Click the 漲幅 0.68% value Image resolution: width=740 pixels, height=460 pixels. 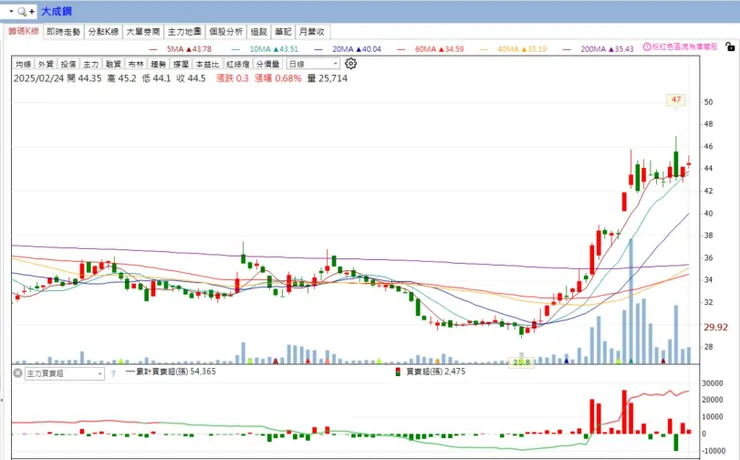pos(278,78)
